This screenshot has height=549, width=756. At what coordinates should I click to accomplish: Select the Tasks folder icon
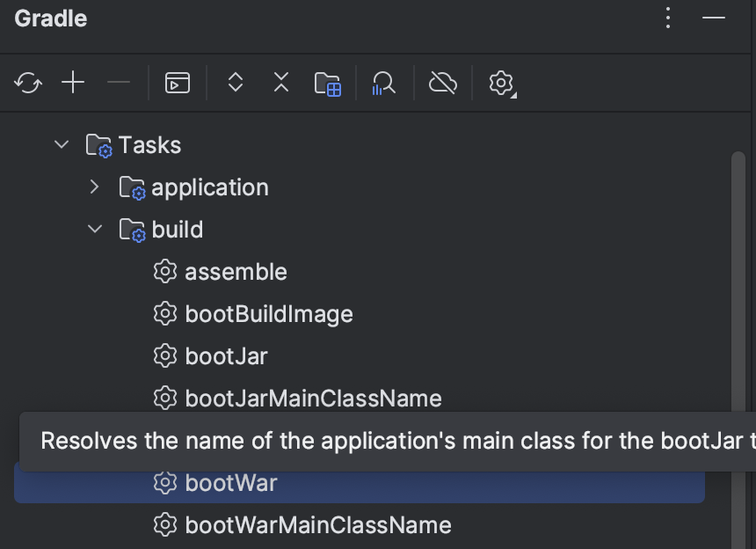pyautogui.click(x=99, y=146)
